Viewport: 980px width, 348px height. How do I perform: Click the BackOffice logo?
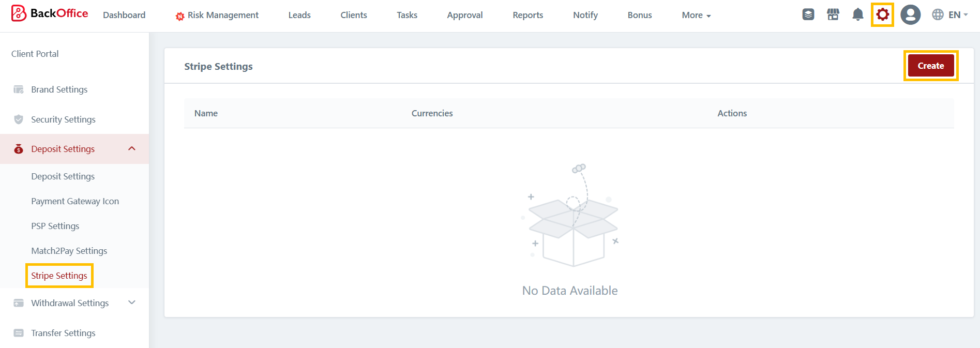[x=50, y=14]
